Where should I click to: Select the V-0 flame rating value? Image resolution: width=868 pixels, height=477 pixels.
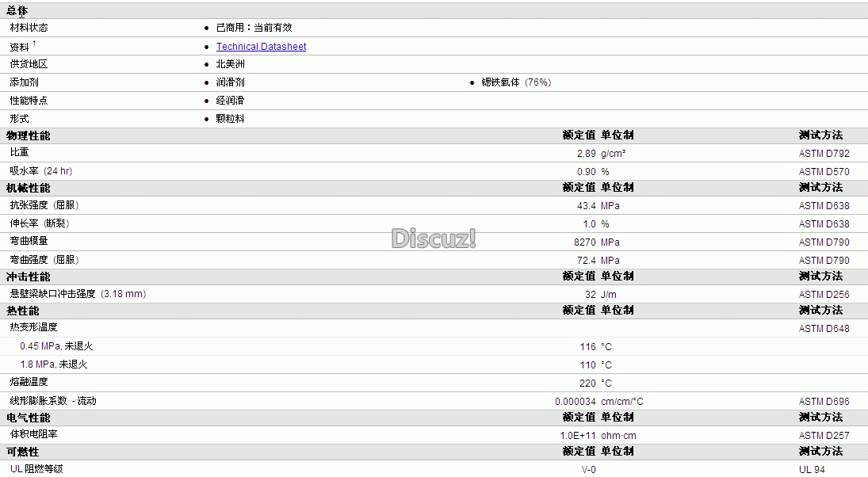[588, 470]
